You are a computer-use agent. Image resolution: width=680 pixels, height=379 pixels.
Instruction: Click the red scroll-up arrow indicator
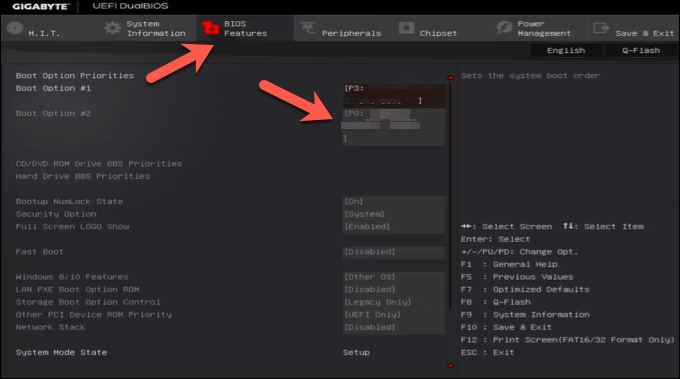click(x=451, y=77)
